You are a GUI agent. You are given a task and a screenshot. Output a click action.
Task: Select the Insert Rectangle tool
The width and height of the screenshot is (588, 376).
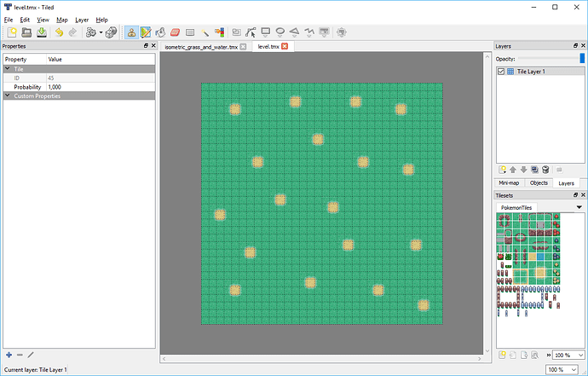266,32
